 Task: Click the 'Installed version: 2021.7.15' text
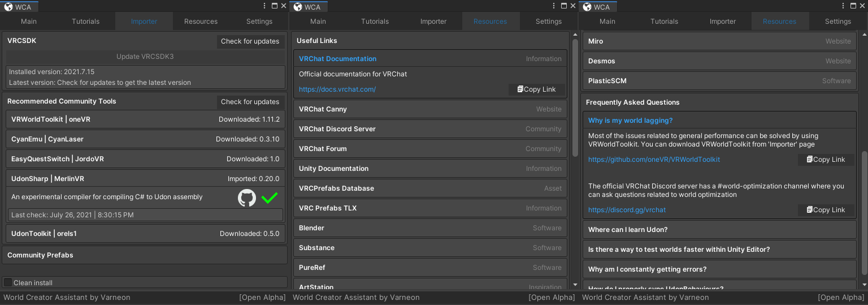tap(51, 72)
